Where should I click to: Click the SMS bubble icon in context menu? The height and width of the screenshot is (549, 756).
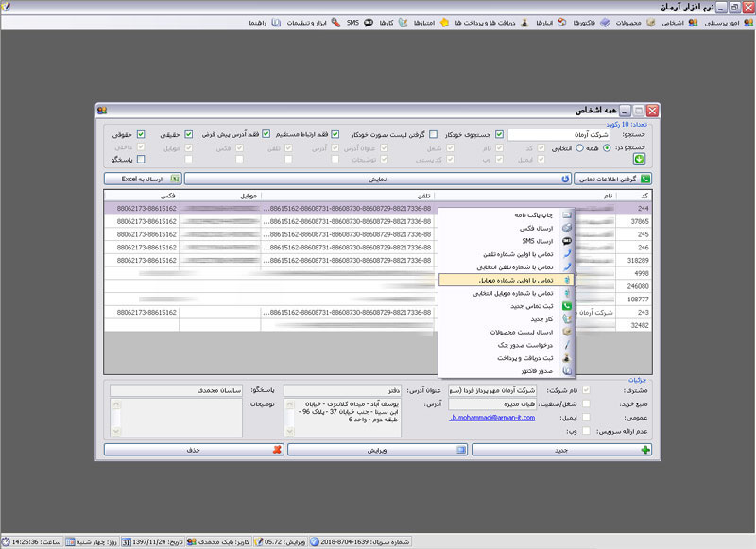pos(566,241)
